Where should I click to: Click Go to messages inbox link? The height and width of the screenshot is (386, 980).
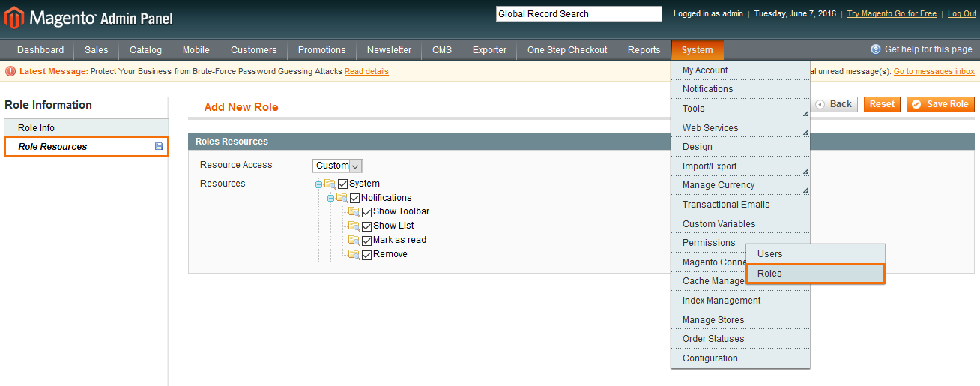(x=934, y=72)
